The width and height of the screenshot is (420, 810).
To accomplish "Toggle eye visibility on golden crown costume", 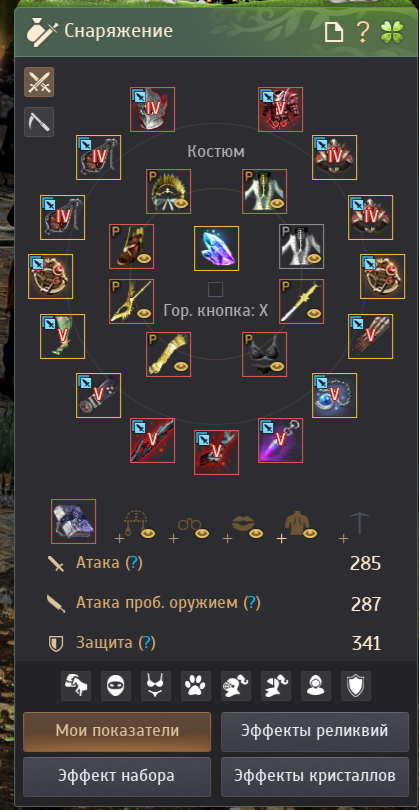I will pos(181,204).
